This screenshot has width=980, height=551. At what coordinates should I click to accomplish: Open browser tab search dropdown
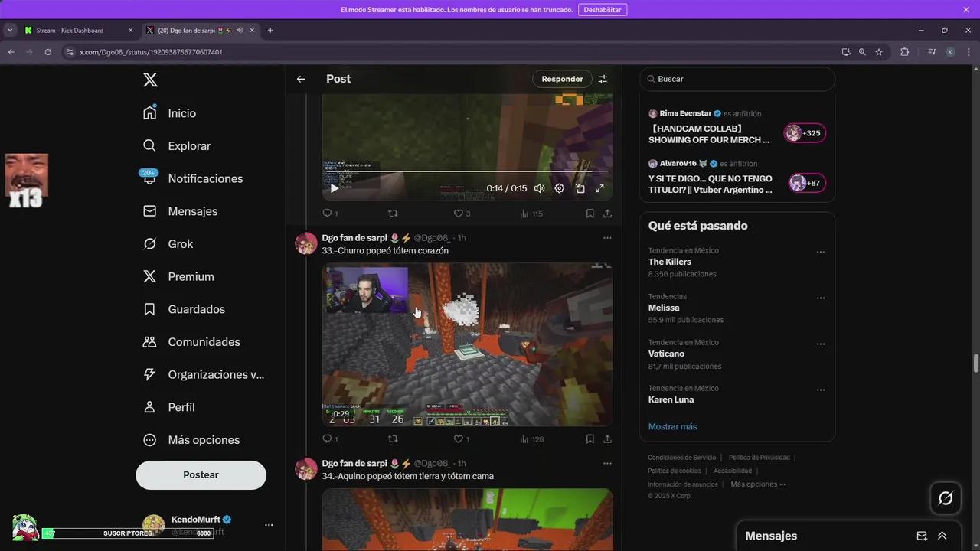click(x=10, y=31)
